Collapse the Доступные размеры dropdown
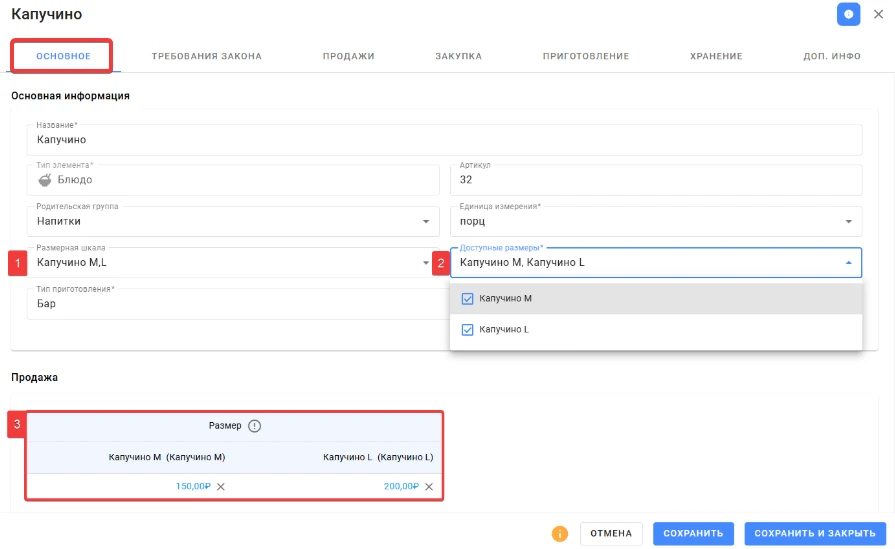Screen dimensions: 895x549 pyautogui.click(x=849, y=263)
